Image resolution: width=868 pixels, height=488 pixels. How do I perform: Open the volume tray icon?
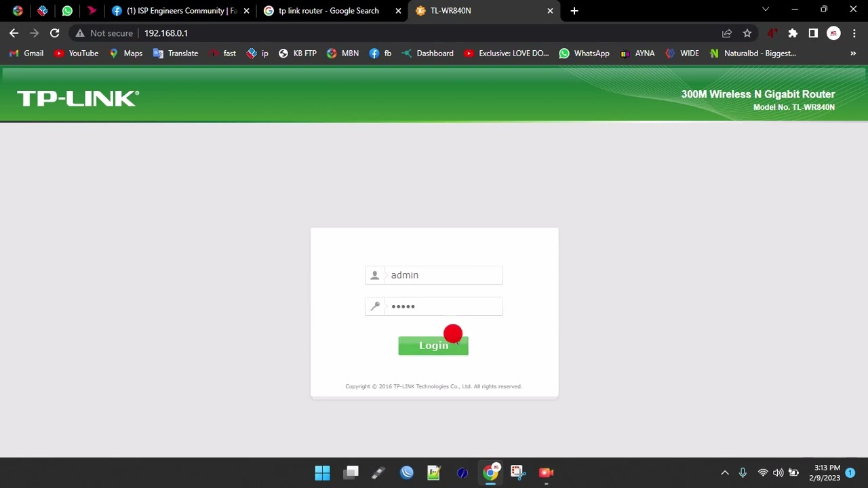pos(778,473)
